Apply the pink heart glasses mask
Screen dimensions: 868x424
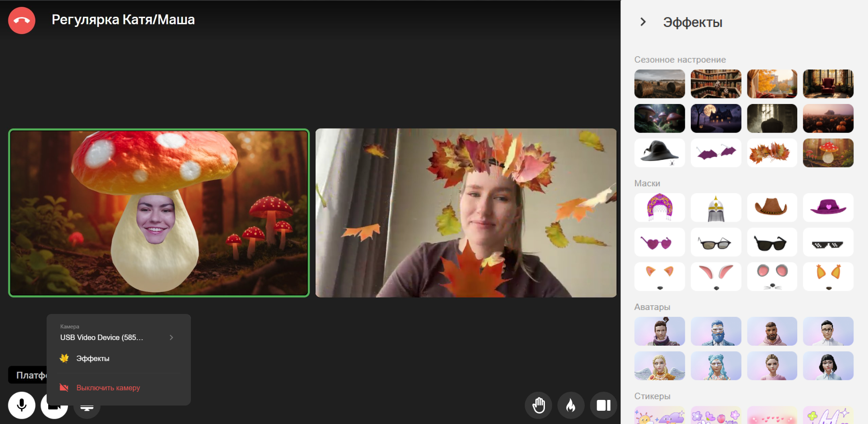659,242
